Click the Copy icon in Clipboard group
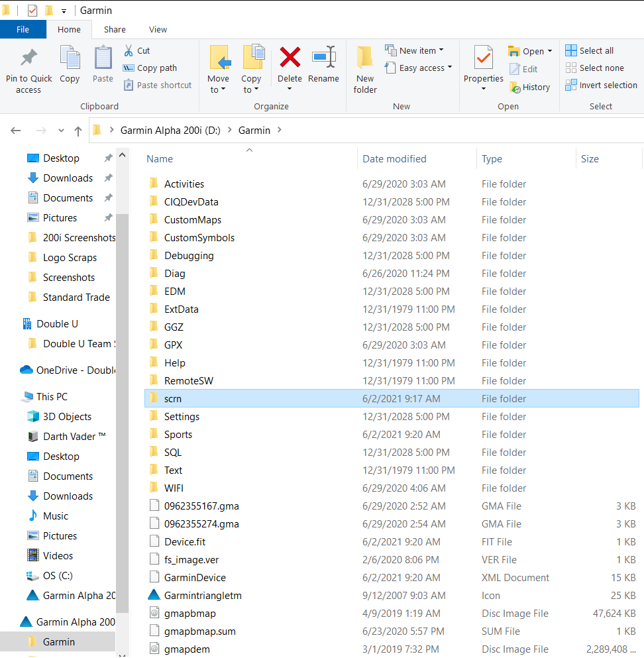 coord(70,58)
